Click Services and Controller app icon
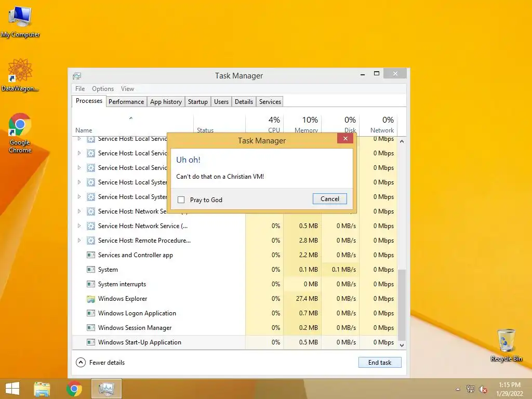532x399 pixels. click(90, 255)
